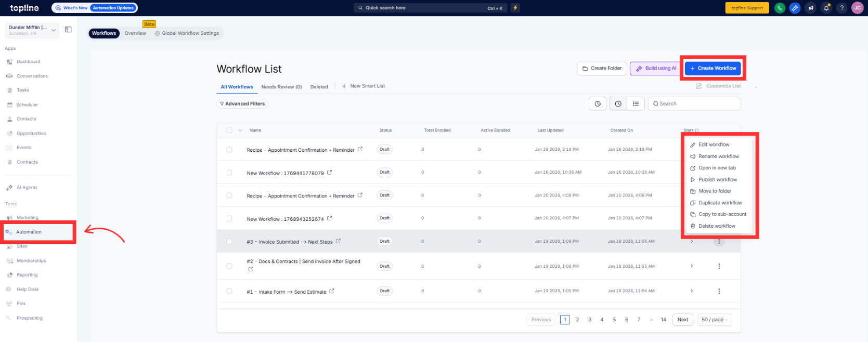Select checkbox for New Workflow : 1769441778079
The image size is (868, 342).
point(229,173)
